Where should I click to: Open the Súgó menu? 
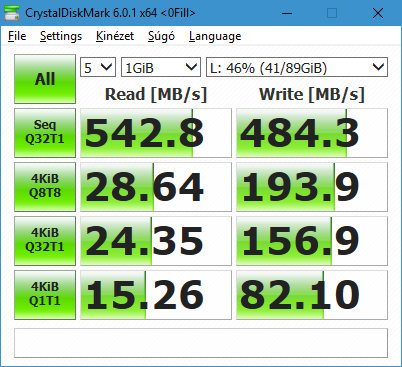[x=161, y=36]
